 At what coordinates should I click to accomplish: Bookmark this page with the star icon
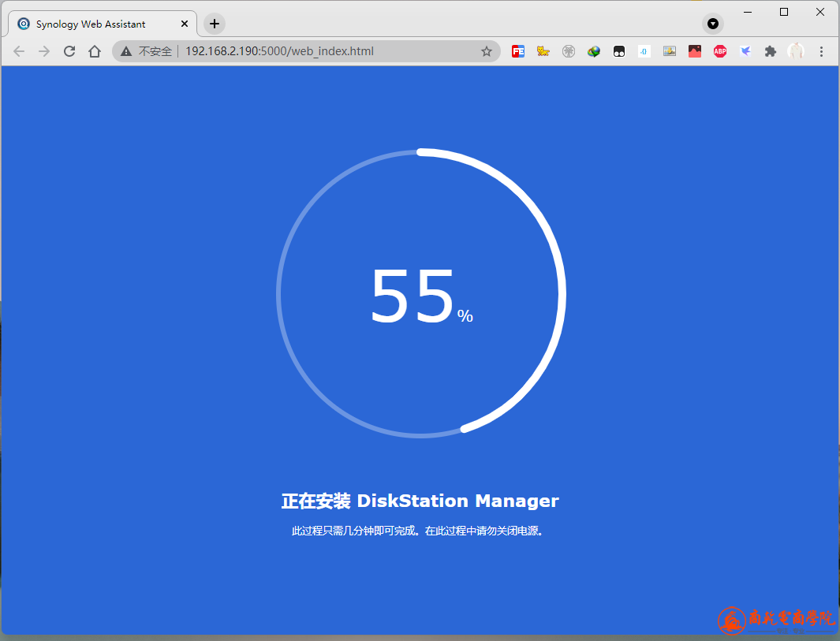pyautogui.click(x=487, y=51)
